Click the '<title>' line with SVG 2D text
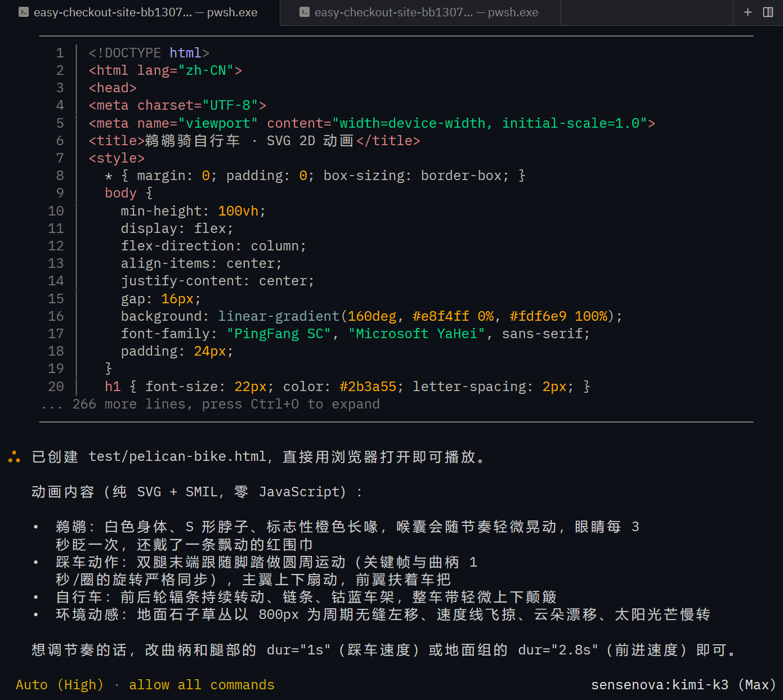 pos(254,141)
